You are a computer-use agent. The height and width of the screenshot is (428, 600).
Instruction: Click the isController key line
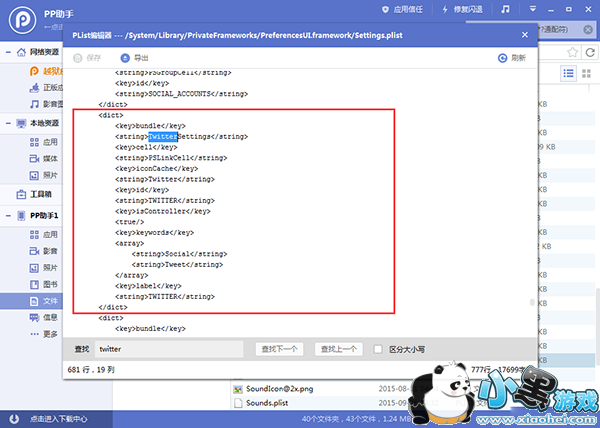163,211
